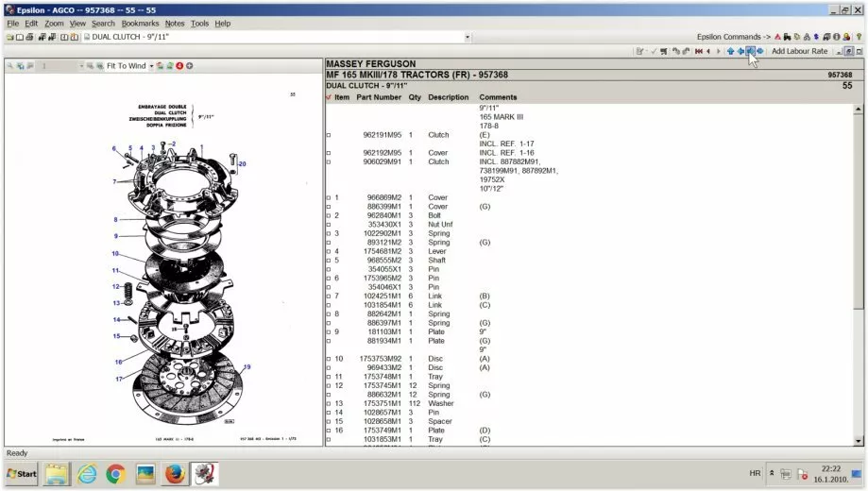Open the Tools menu
The height and width of the screenshot is (491, 868).
pyautogui.click(x=199, y=24)
